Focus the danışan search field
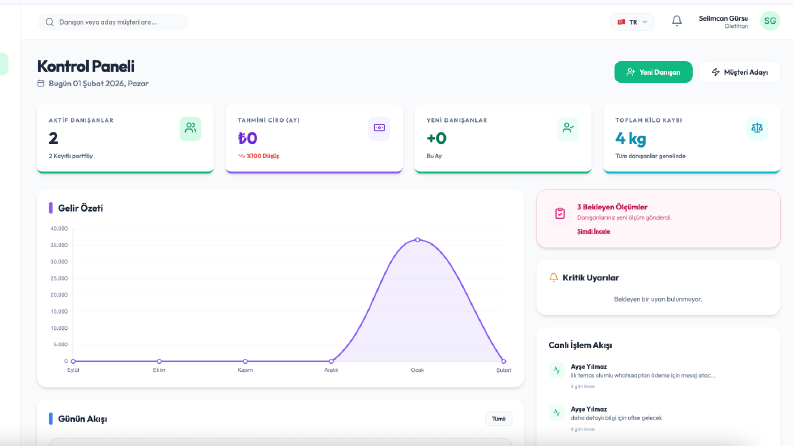Screen dimensions: 793x446 [x=112, y=22]
